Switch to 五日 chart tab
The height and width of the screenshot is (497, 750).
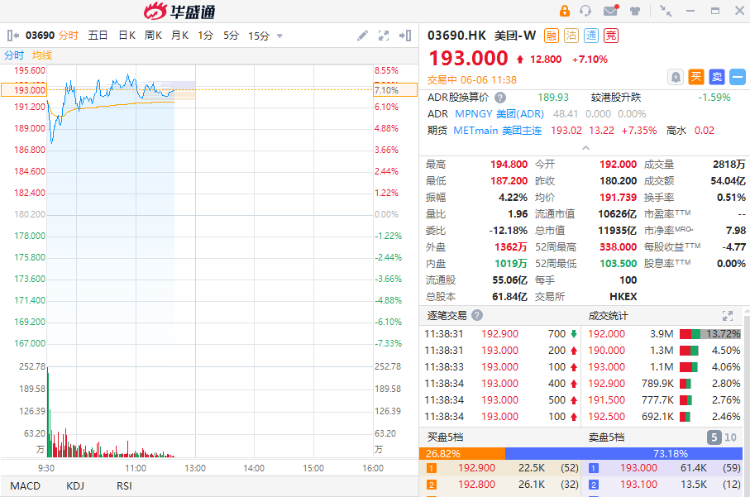(x=98, y=35)
